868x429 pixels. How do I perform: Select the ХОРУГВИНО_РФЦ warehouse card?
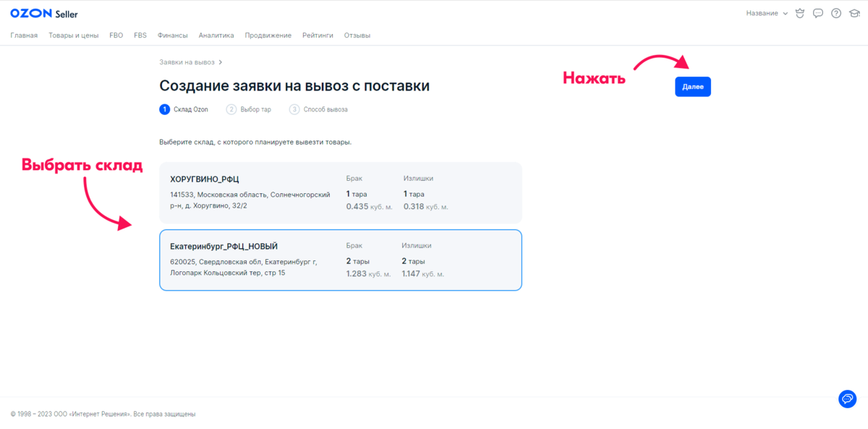coord(341,192)
